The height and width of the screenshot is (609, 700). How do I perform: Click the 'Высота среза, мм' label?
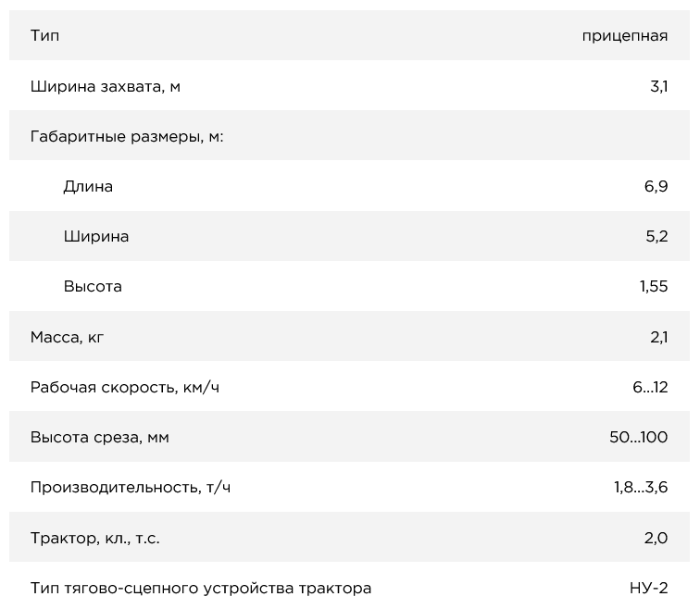pyautogui.click(x=99, y=437)
